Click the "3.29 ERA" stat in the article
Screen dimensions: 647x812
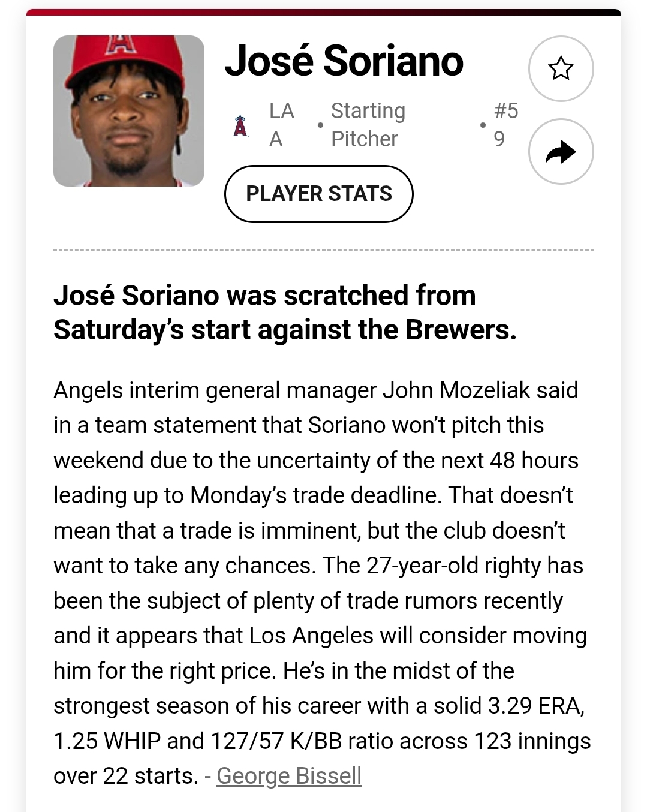coord(535,706)
